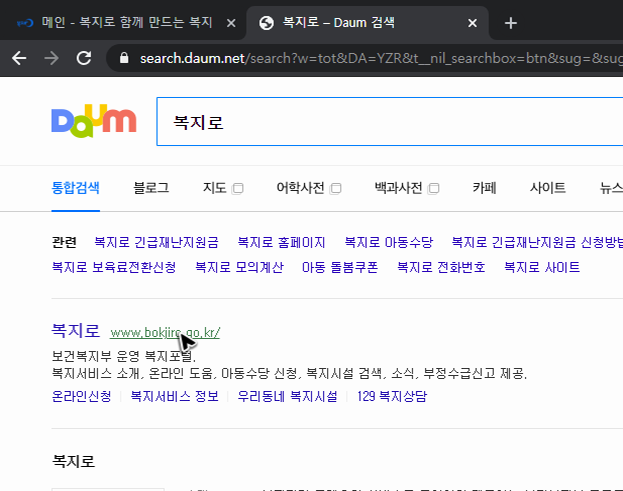The width and height of the screenshot is (623, 491).
Task: Close the '복지로 – Daum 검색' tab
Action: (x=472, y=23)
